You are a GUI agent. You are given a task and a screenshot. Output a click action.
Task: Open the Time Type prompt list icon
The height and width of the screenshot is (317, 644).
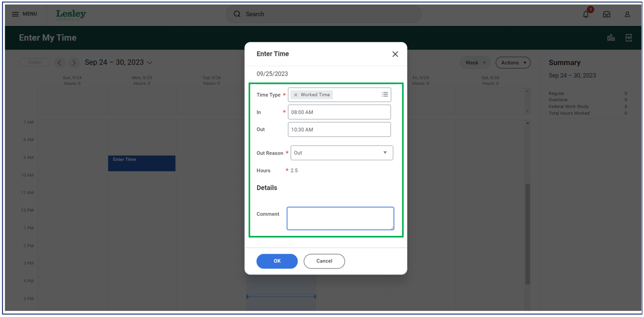click(x=385, y=94)
